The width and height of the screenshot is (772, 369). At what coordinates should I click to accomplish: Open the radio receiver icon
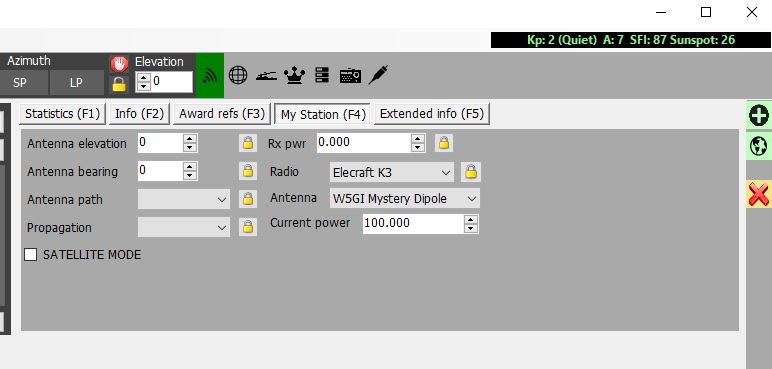click(350, 76)
